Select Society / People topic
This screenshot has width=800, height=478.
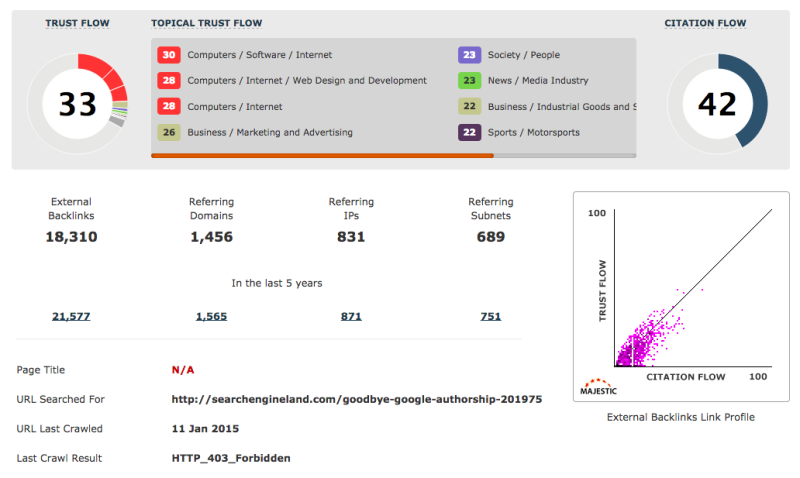pos(523,55)
